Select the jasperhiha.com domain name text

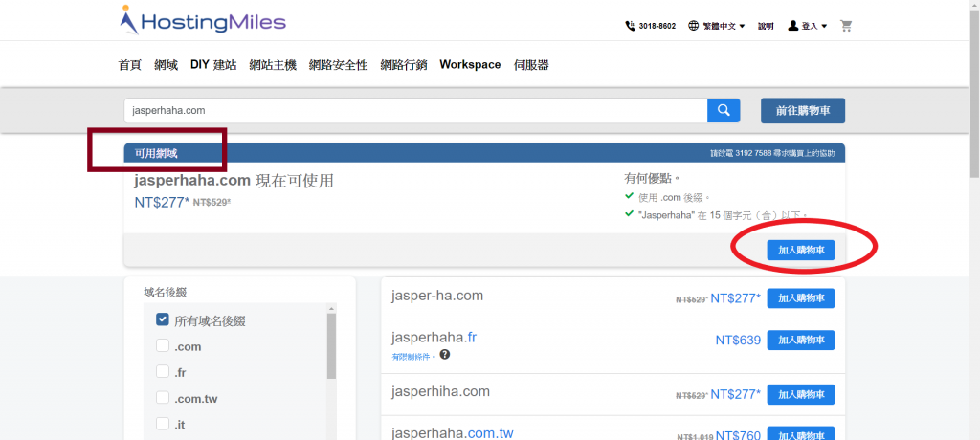tap(440, 392)
